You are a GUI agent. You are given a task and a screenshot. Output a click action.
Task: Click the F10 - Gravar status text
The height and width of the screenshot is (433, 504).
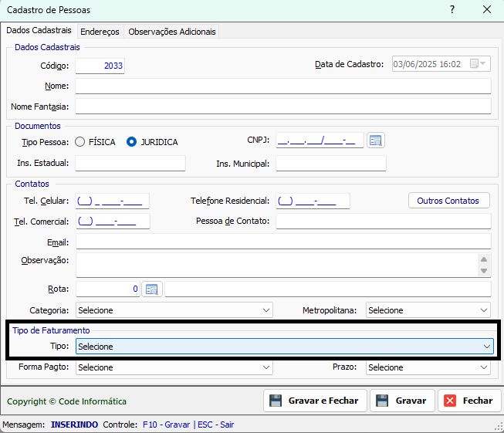tap(167, 425)
